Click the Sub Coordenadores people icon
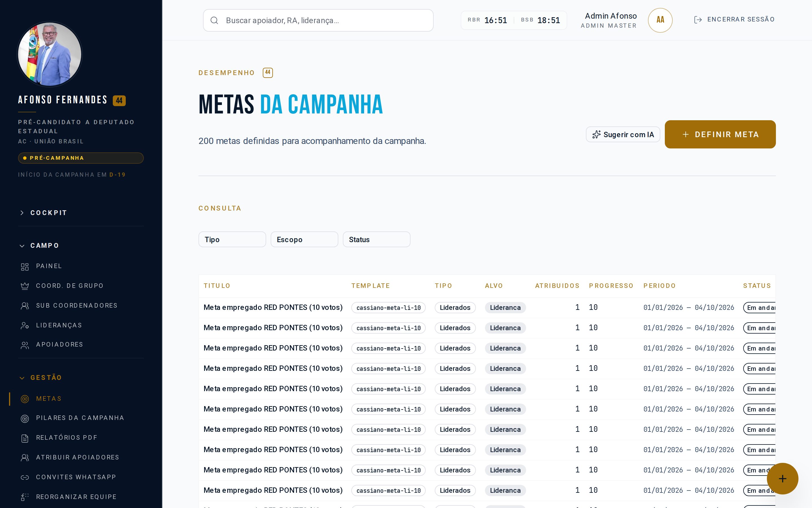 coord(25,306)
